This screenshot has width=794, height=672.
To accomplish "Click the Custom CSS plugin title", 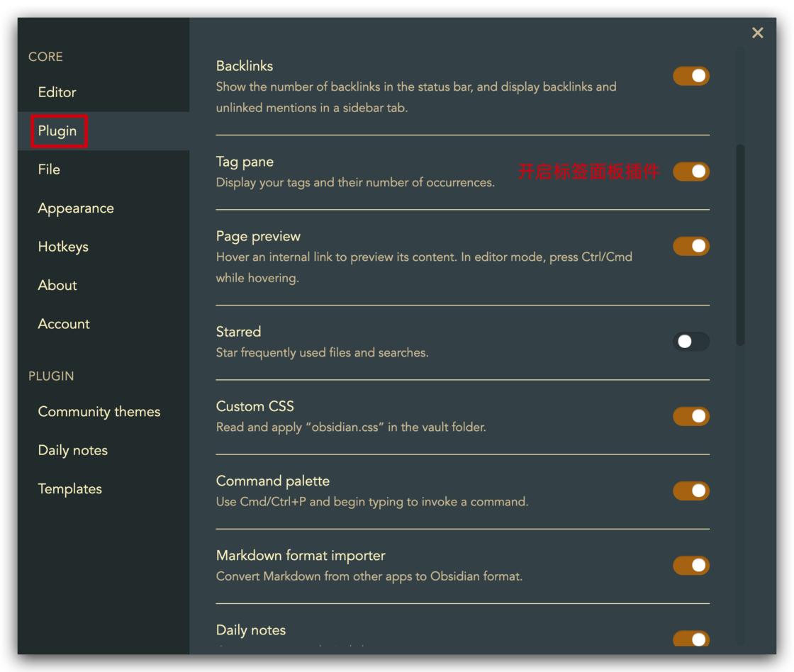I will [x=255, y=406].
